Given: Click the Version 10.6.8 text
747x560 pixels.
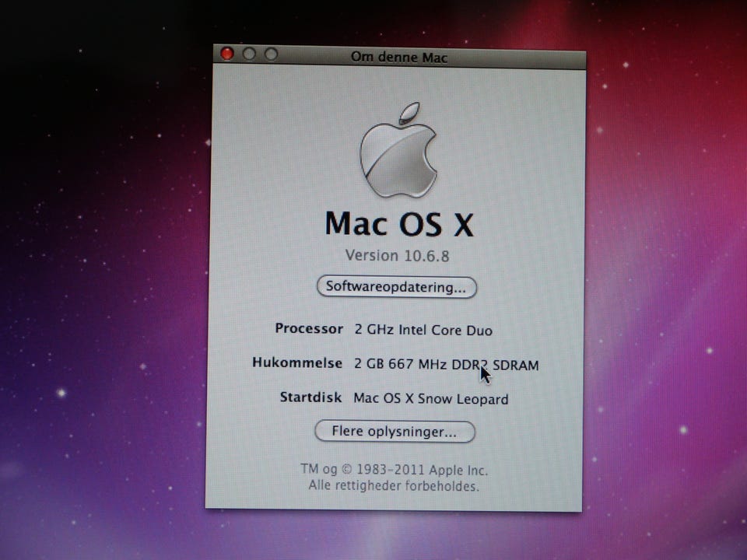Looking at the screenshot, I should click(398, 256).
